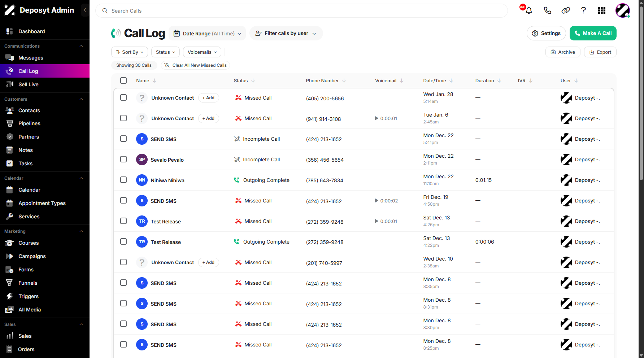Click the Search Calls field

coord(301,11)
